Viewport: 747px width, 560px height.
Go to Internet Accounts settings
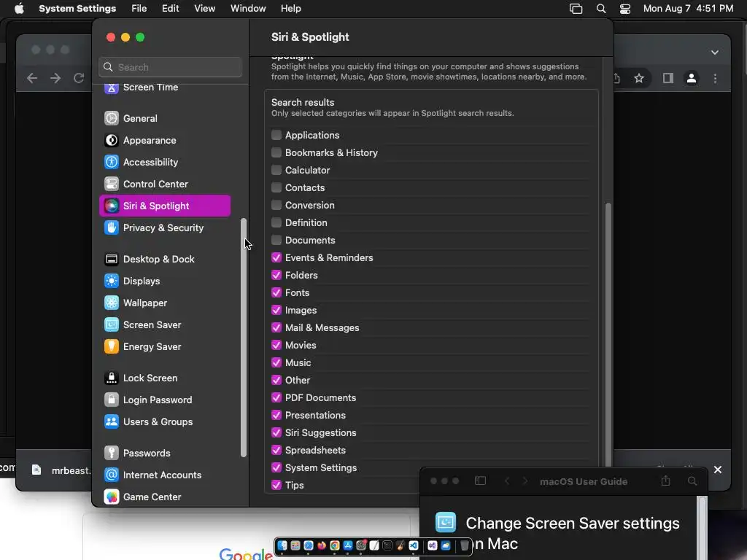164,475
